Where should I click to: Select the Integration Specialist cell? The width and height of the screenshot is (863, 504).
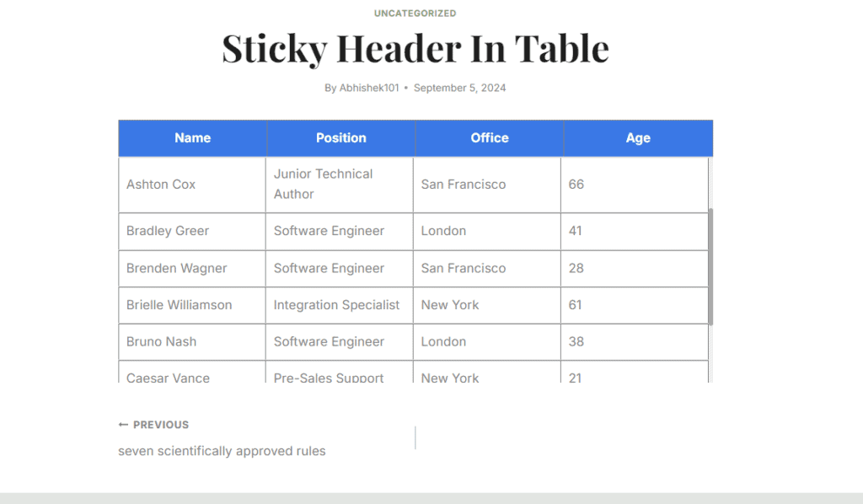340,305
